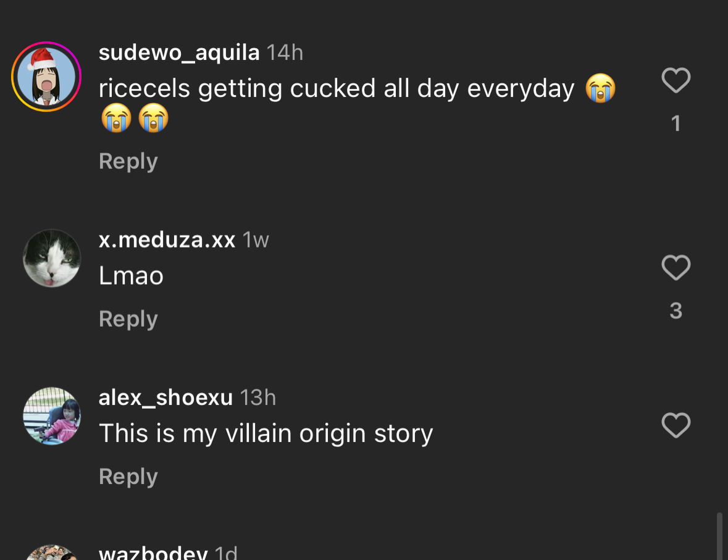Click the 13h timestamp beside alex_shoexu
Image resolution: width=728 pixels, height=560 pixels.
257,398
